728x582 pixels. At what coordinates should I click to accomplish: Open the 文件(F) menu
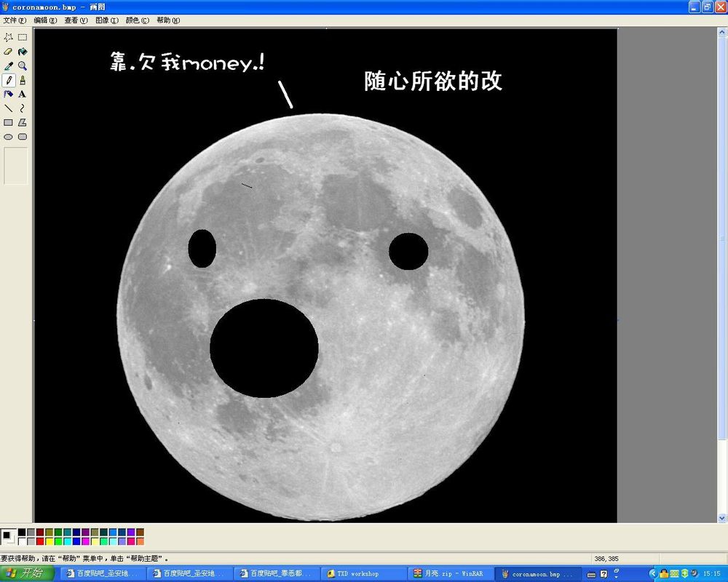pyautogui.click(x=15, y=20)
